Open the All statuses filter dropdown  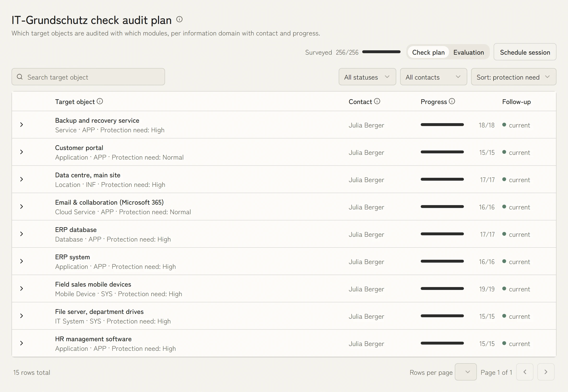[x=367, y=77]
